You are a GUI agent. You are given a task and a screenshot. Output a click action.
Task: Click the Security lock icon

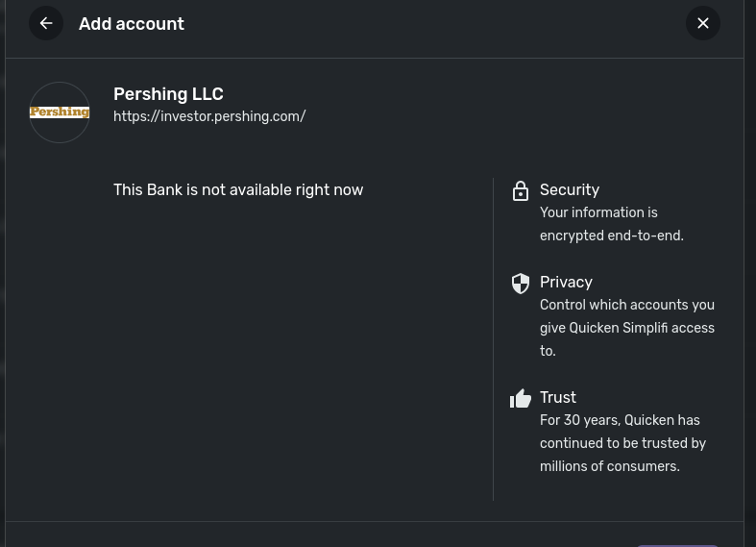(x=521, y=190)
